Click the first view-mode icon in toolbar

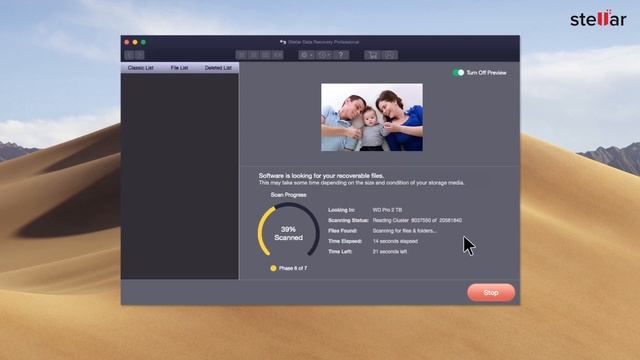[242, 55]
